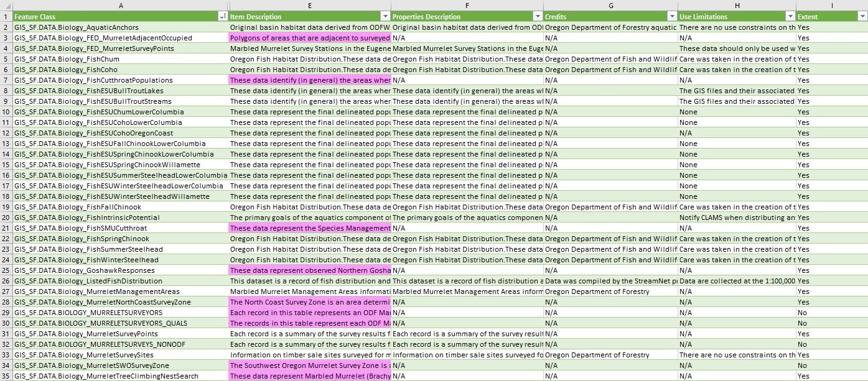Image resolution: width=868 pixels, height=381 pixels.
Task: Click cell 'Data are collected at the 1:100,000'
Action: point(737,281)
